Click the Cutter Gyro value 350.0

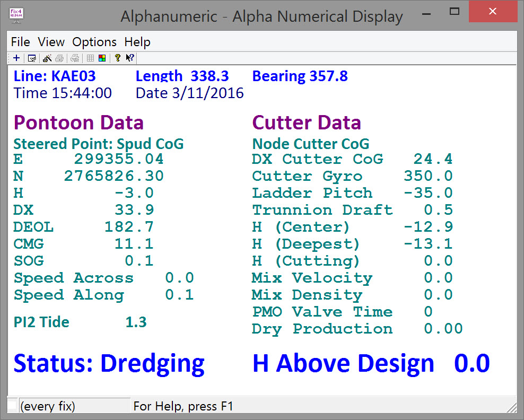[428, 176]
